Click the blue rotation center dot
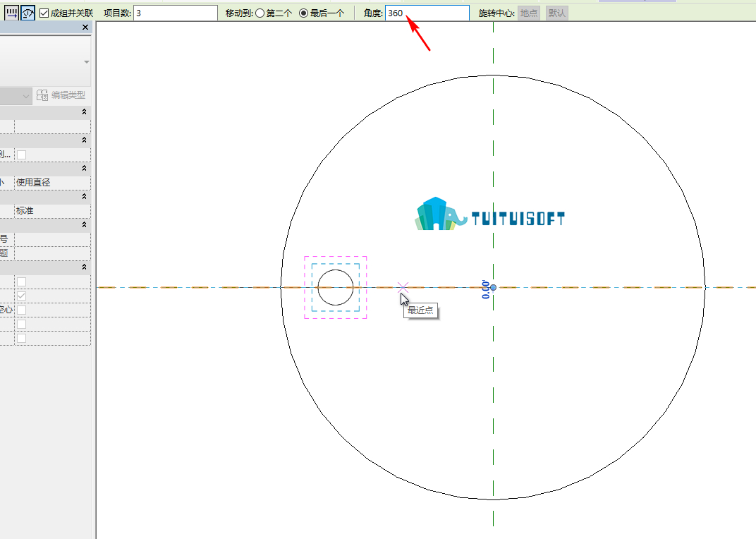The height and width of the screenshot is (539, 756). [x=493, y=288]
